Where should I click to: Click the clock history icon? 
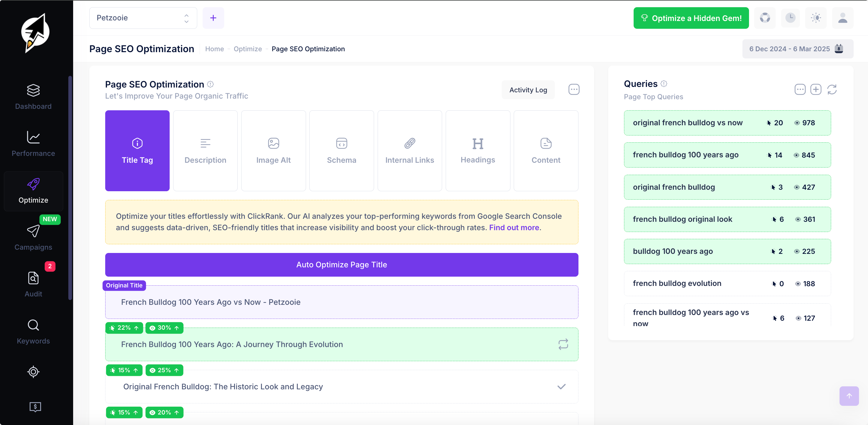[790, 18]
